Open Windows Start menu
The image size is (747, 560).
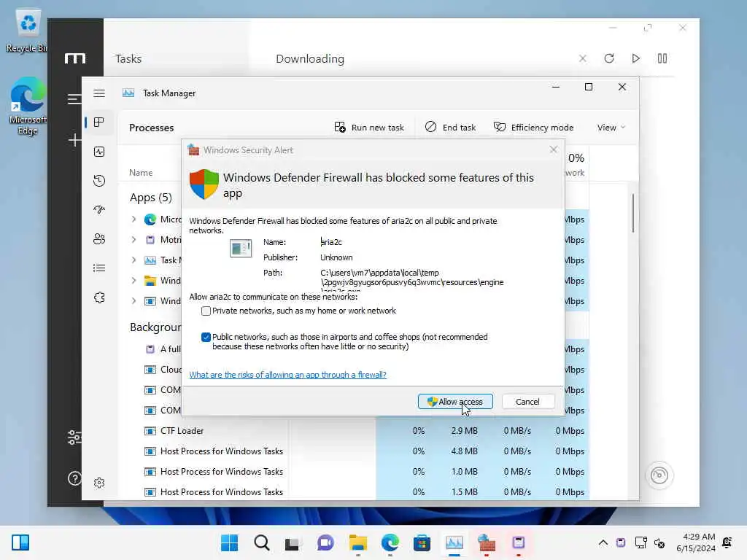coord(230,542)
